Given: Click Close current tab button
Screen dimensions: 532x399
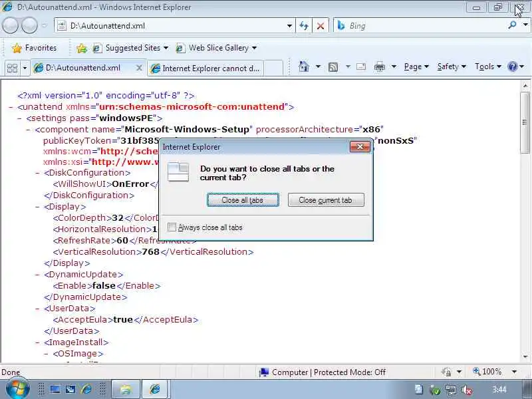Looking at the screenshot, I should click(x=326, y=200).
